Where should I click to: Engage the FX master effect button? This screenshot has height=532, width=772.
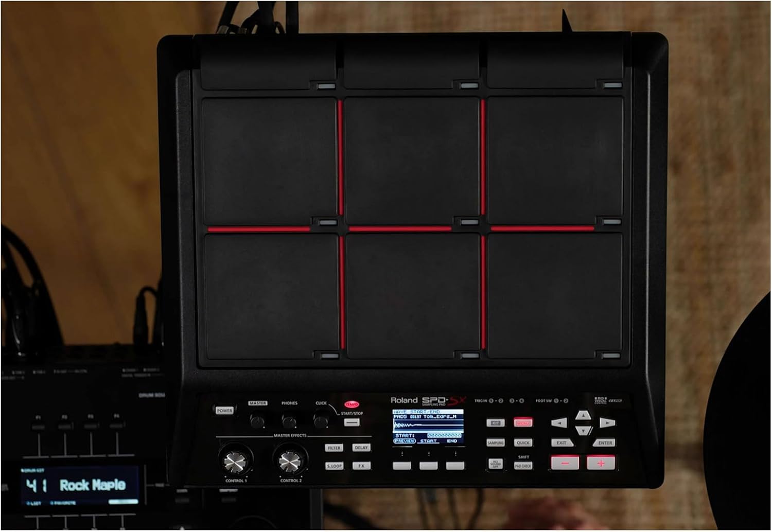click(x=362, y=465)
